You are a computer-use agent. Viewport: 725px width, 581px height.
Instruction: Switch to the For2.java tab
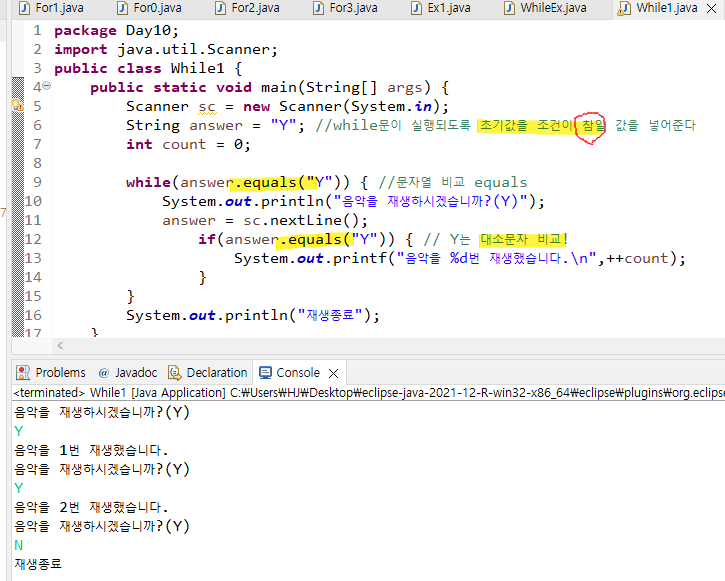click(x=247, y=8)
